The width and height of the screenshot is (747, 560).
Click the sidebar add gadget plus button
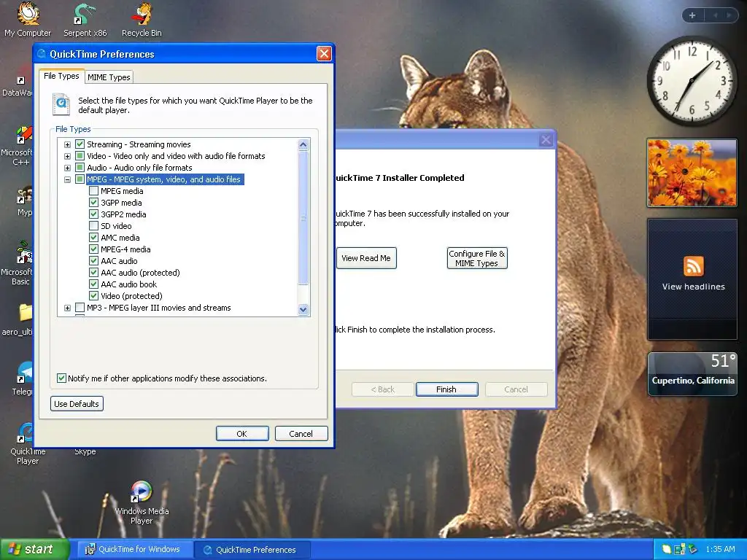pos(692,15)
